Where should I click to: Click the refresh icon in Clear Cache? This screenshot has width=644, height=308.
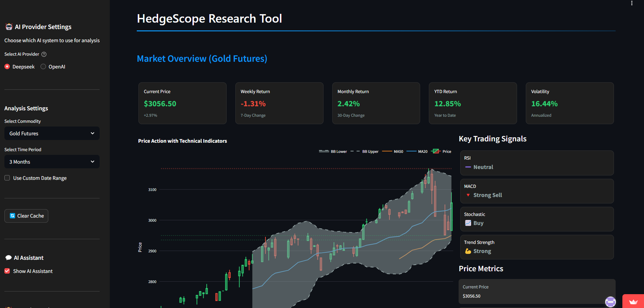click(12, 216)
